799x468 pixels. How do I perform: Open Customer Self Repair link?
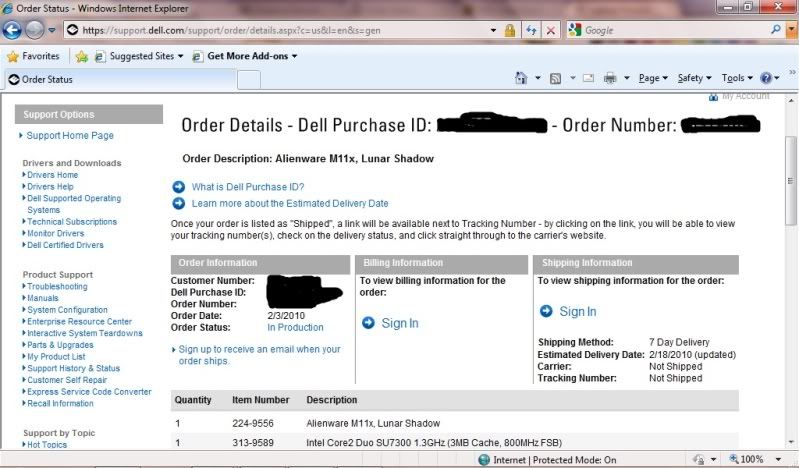[x=67, y=380]
